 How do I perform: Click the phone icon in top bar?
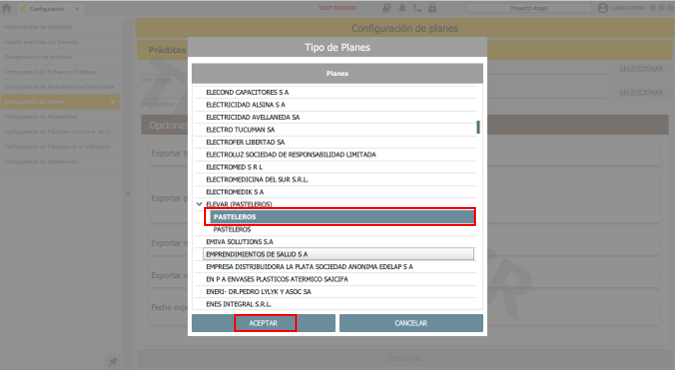pos(417,8)
